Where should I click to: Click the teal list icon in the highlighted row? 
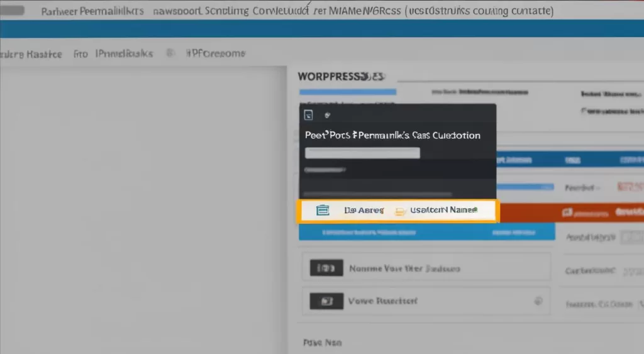tap(323, 210)
